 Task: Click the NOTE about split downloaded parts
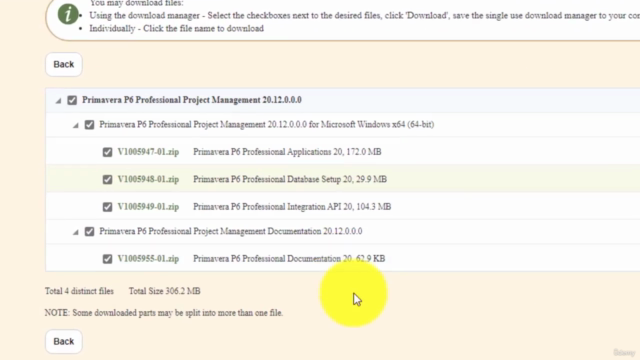point(164,313)
